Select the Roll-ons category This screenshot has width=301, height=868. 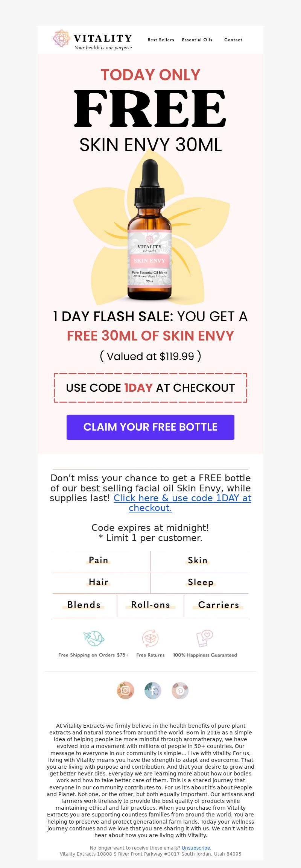click(150, 605)
